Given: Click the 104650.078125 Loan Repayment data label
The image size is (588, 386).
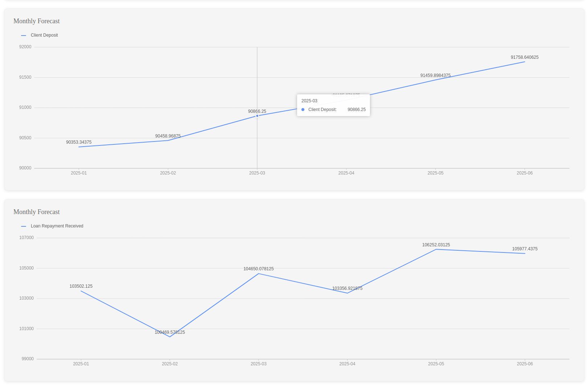Looking at the screenshot, I should pos(259,269).
